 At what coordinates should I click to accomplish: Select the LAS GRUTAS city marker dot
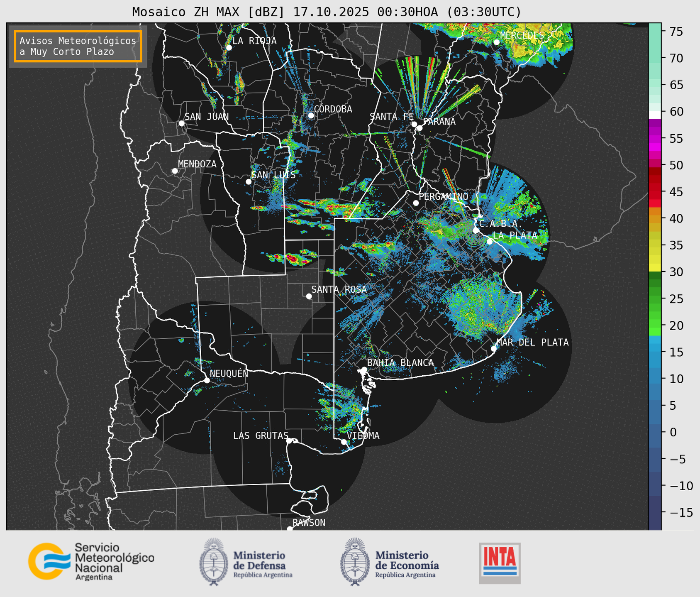tap(289, 440)
